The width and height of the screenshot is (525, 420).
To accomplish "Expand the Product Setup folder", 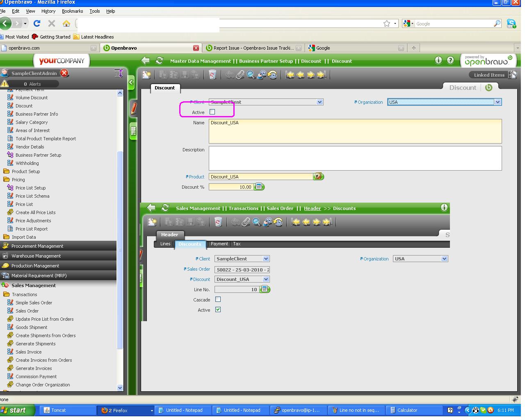I will [22, 171].
